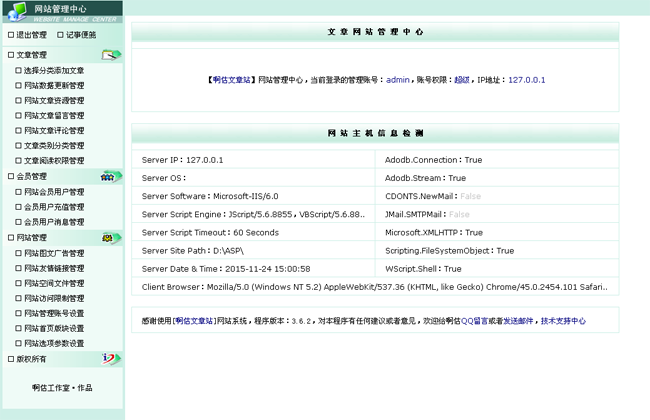Select the Server Software Microsoft-IIS/6.0 row
The height and width of the screenshot is (420, 650).
pyautogui.click(x=253, y=196)
